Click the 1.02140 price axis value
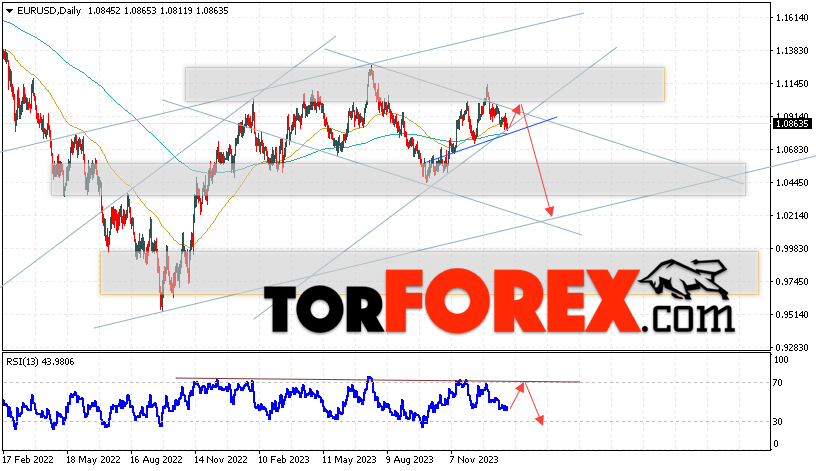The image size is (816, 471). coord(792,215)
